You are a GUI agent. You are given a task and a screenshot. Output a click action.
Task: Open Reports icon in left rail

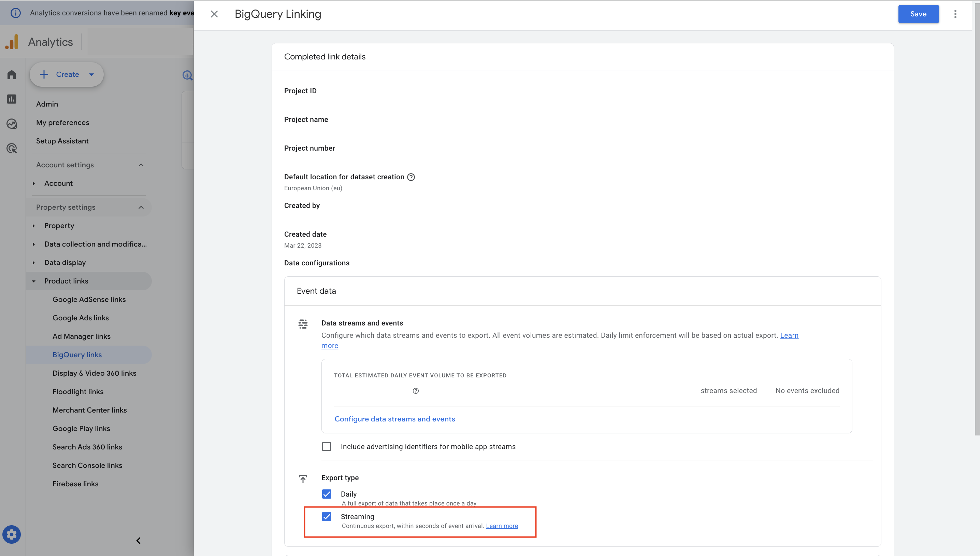12,99
